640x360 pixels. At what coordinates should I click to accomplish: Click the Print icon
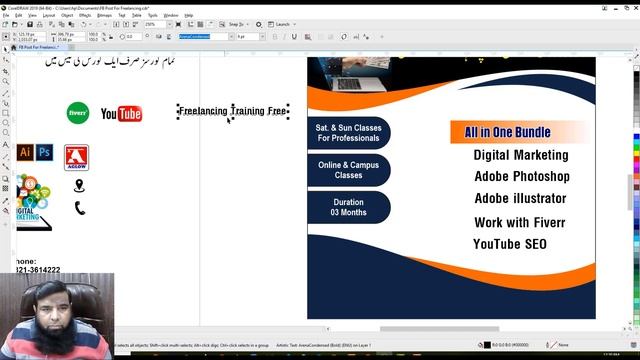(40, 24)
